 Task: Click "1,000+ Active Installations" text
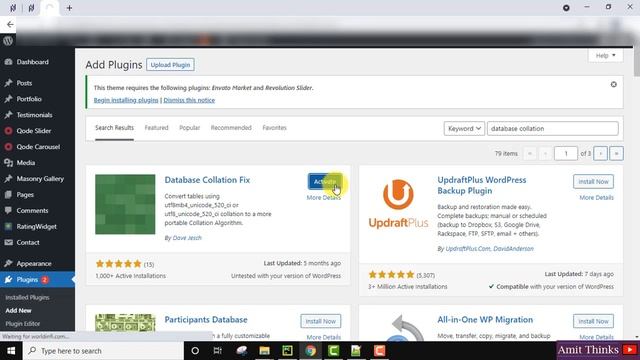[131, 276]
